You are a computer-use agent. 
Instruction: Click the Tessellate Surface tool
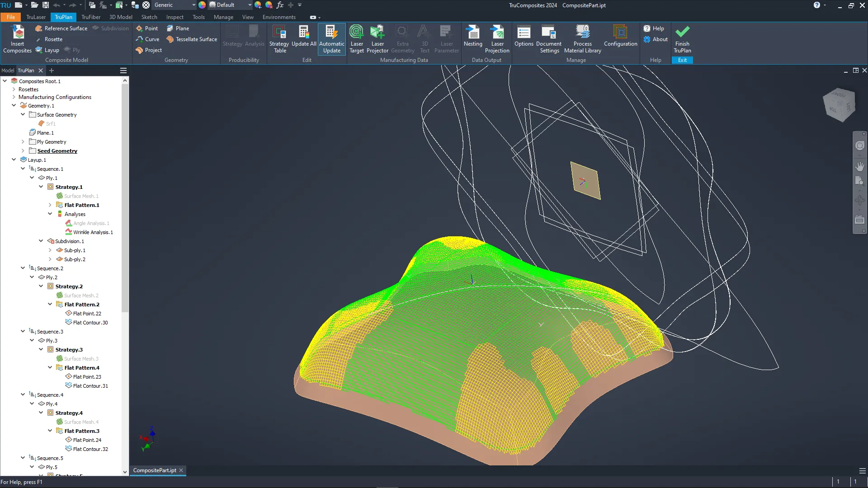[x=192, y=39]
